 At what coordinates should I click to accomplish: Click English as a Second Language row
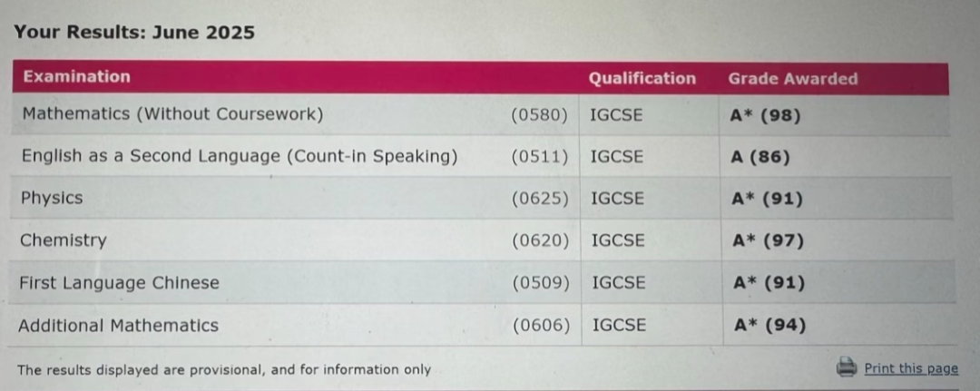(481, 156)
